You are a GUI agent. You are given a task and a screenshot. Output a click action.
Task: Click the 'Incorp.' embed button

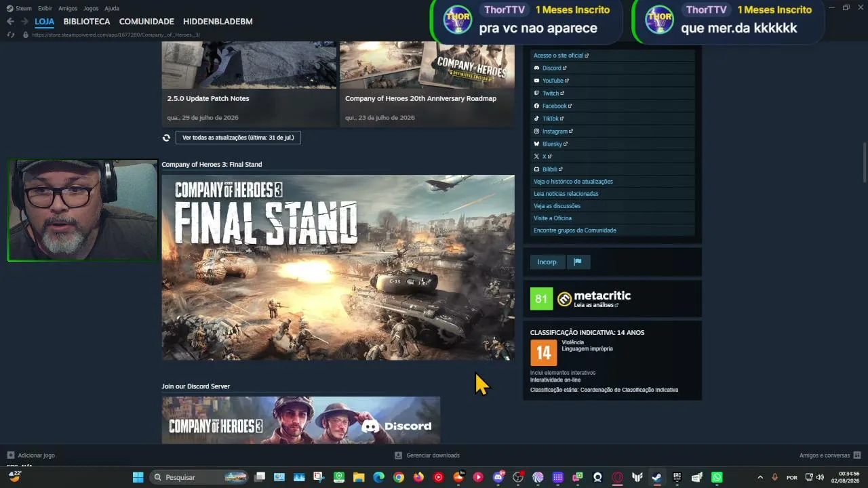(x=547, y=262)
